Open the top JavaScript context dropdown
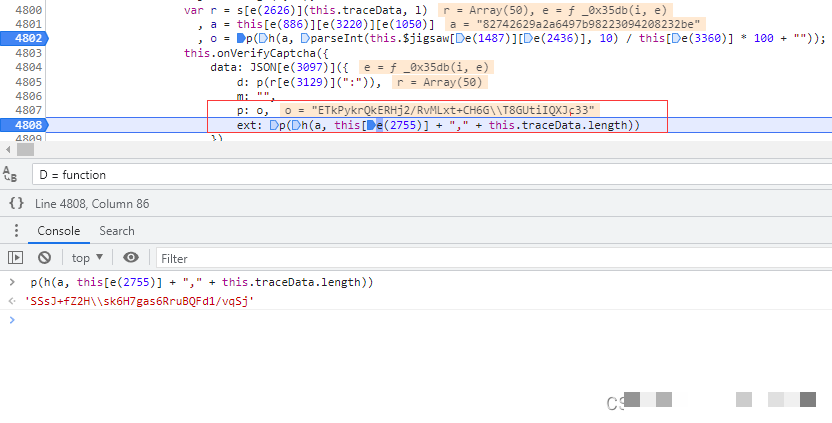The height and width of the screenshot is (423, 832). pos(88,258)
